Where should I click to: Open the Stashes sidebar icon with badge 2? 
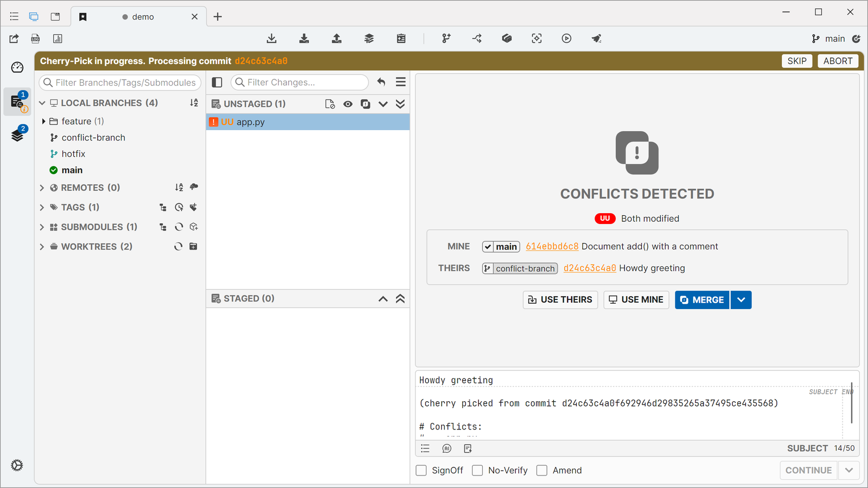coord(17,134)
